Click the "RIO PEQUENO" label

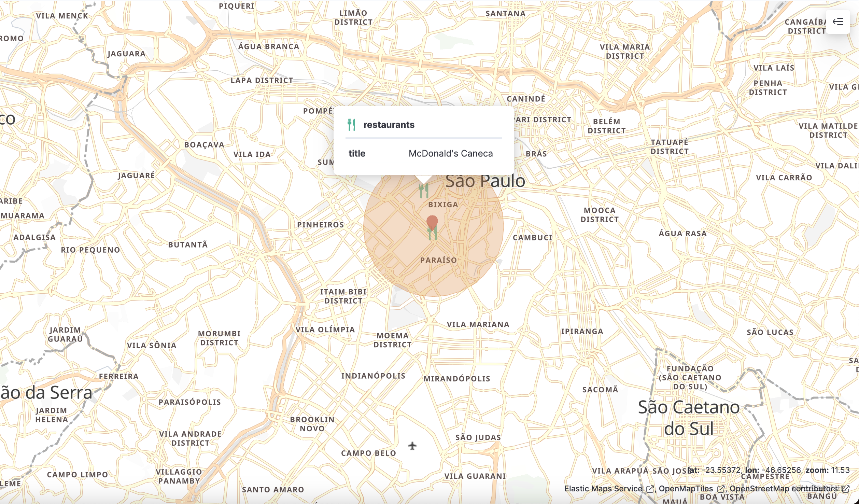click(x=90, y=250)
